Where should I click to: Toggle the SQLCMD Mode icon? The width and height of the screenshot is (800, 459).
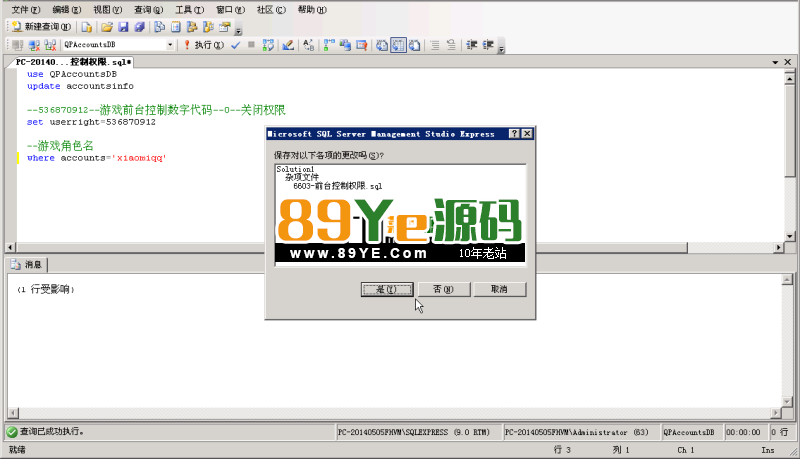tap(361, 45)
